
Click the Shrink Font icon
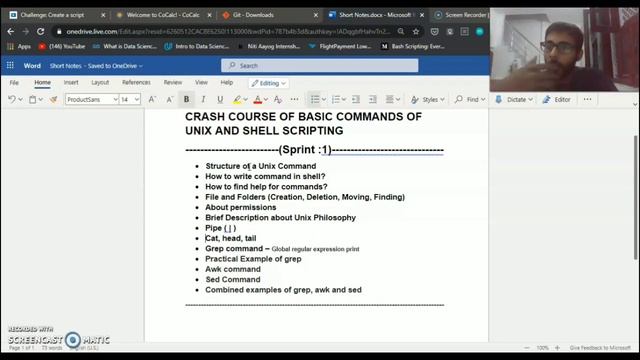pos(170,99)
